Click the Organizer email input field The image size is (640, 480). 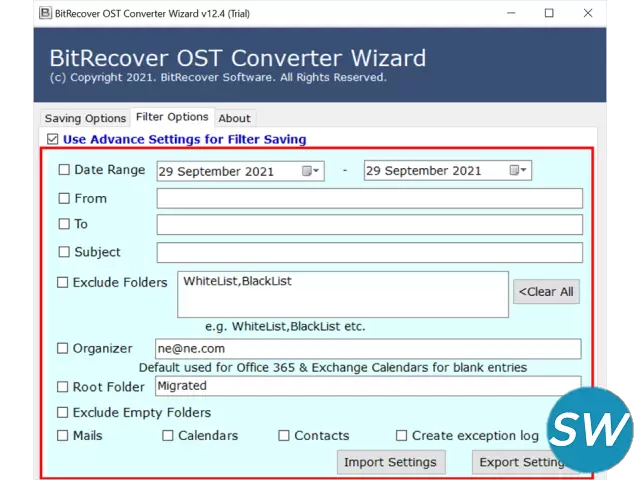point(367,349)
